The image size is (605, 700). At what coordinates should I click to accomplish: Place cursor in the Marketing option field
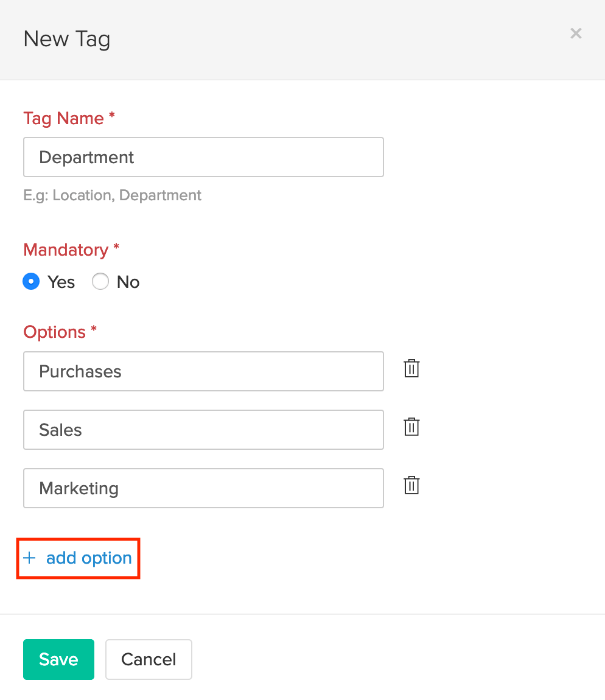203,488
